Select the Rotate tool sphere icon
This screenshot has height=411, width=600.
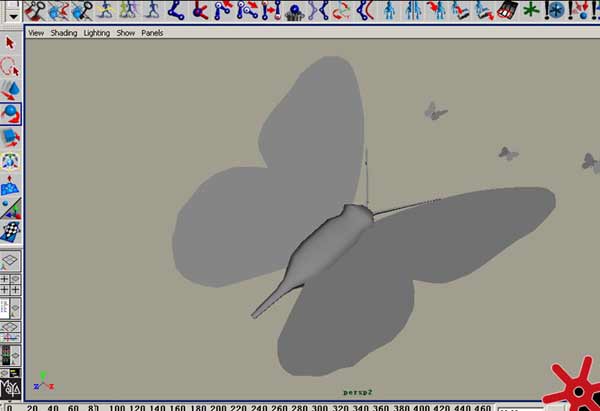(x=10, y=114)
